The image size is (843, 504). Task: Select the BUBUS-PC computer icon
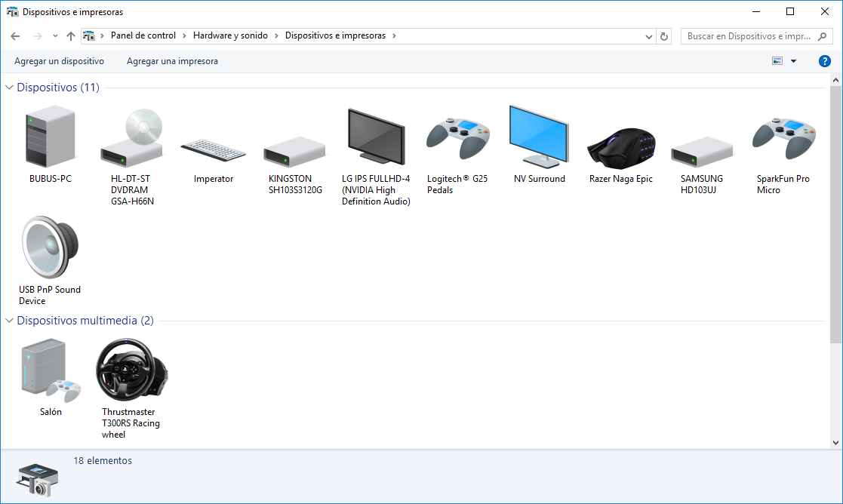pyautogui.click(x=51, y=137)
